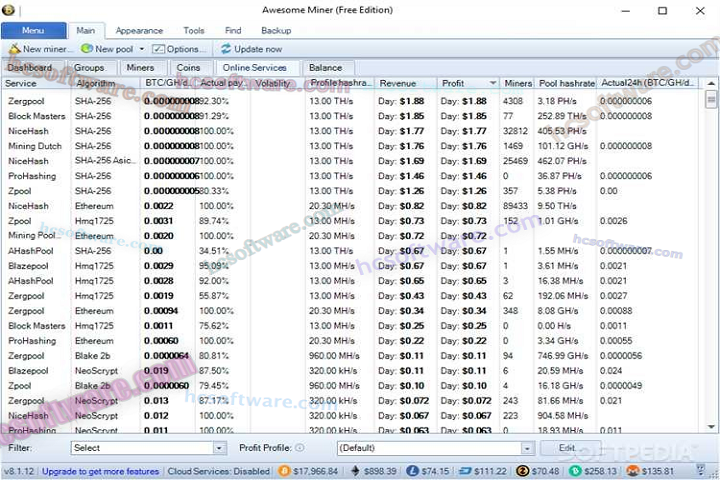Expand the Profit Profile (Default) dropdown
Screen dimensions: 720x480
pyautogui.click(x=527, y=448)
